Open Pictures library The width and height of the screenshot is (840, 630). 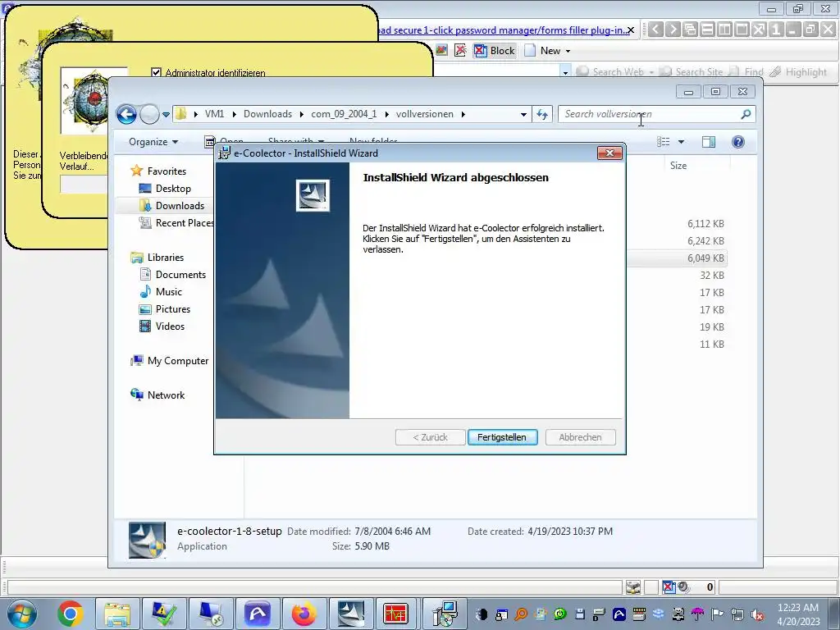(x=172, y=309)
